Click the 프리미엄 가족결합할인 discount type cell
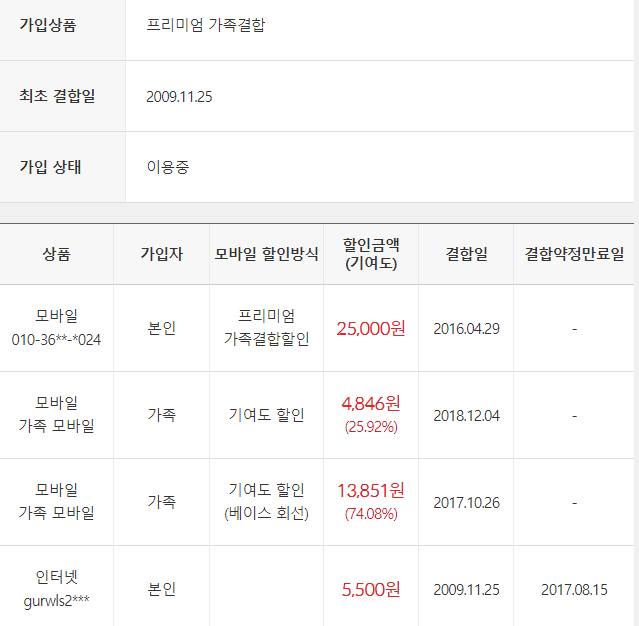The image size is (639, 626). (267, 328)
